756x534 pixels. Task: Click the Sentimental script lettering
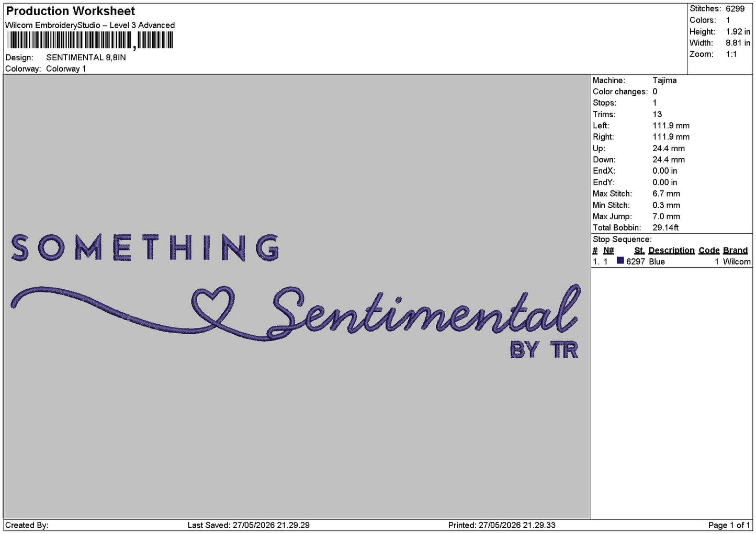click(x=424, y=312)
